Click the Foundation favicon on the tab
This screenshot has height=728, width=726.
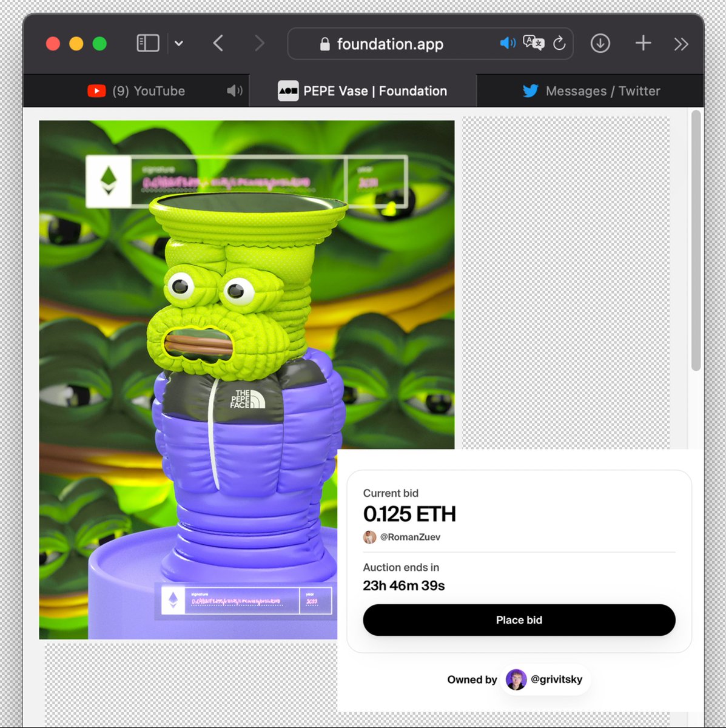point(288,91)
